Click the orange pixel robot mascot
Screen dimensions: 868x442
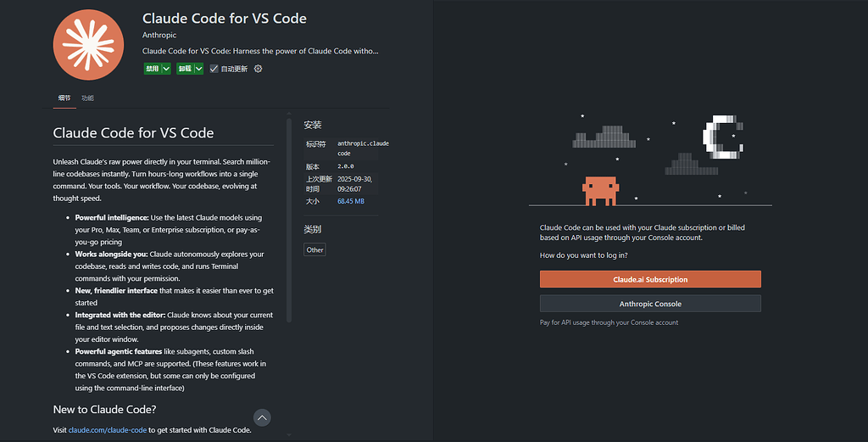600,191
